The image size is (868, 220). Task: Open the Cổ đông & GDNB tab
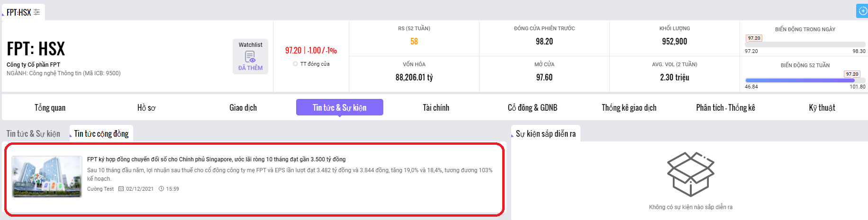pos(532,108)
